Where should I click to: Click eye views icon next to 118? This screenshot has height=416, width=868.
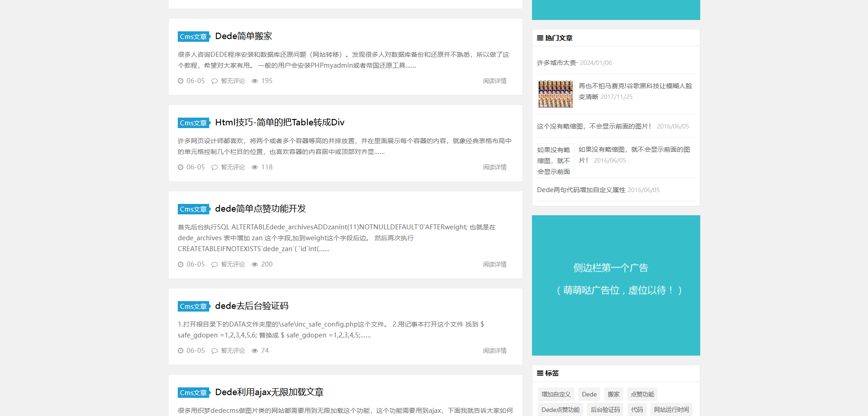click(255, 167)
